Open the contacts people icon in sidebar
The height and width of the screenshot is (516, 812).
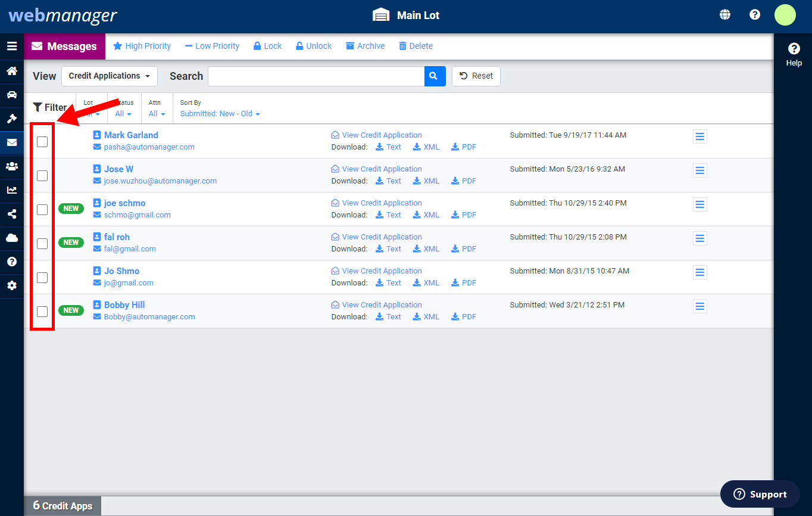tap(12, 166)
